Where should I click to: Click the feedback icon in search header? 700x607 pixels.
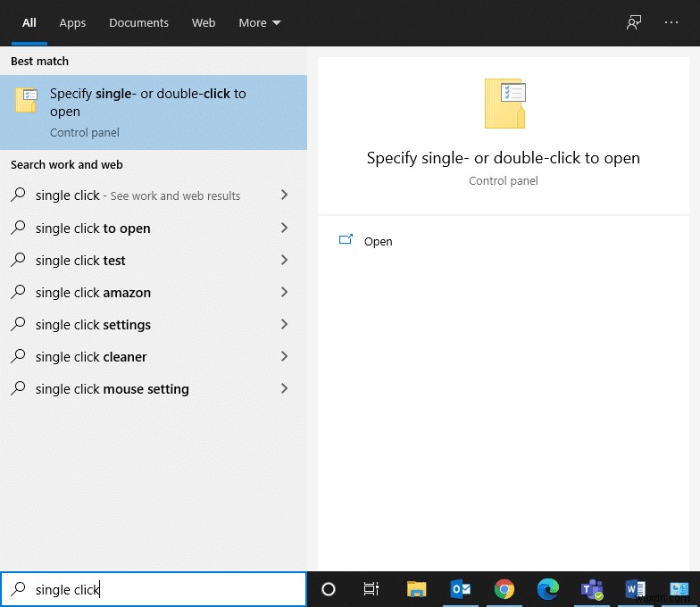pyautogui.click(x=634, y=23)
